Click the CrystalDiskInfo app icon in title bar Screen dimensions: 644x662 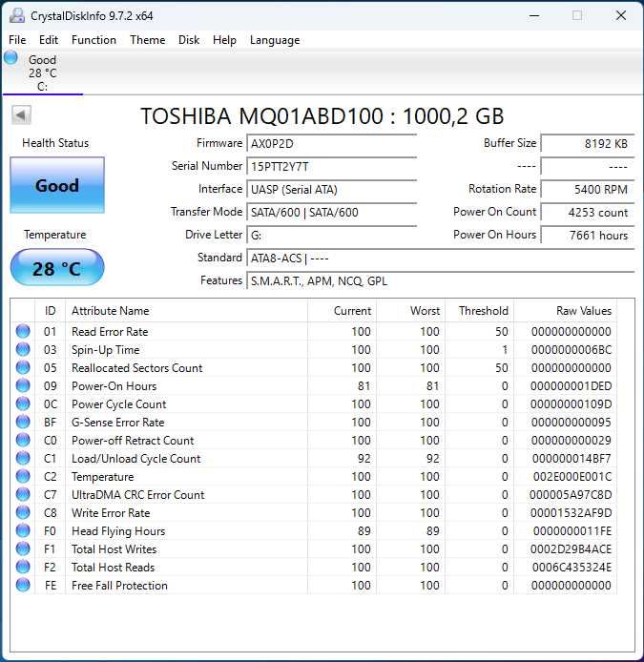point(17,15)
